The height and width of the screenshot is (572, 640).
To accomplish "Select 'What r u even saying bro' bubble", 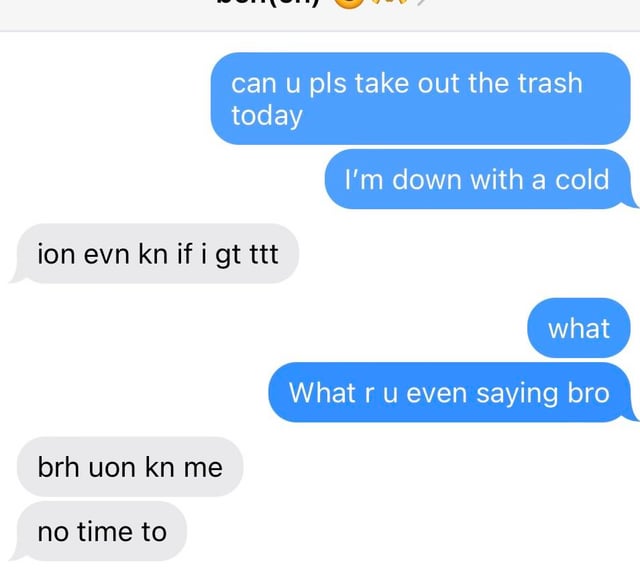I will pos(451,392).
